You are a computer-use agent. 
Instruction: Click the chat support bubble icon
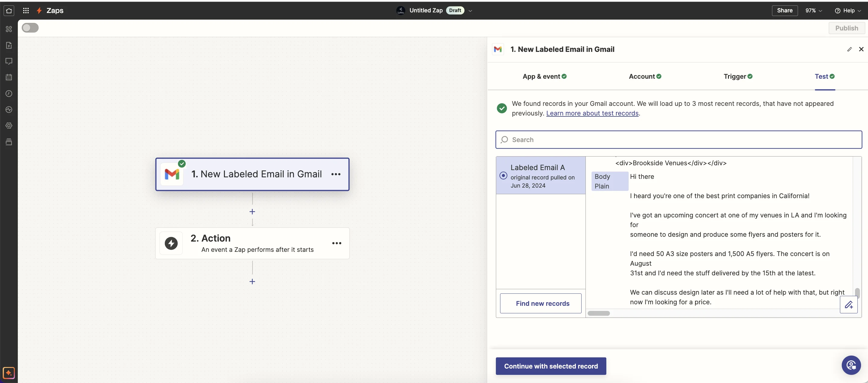tap(851, 365)
